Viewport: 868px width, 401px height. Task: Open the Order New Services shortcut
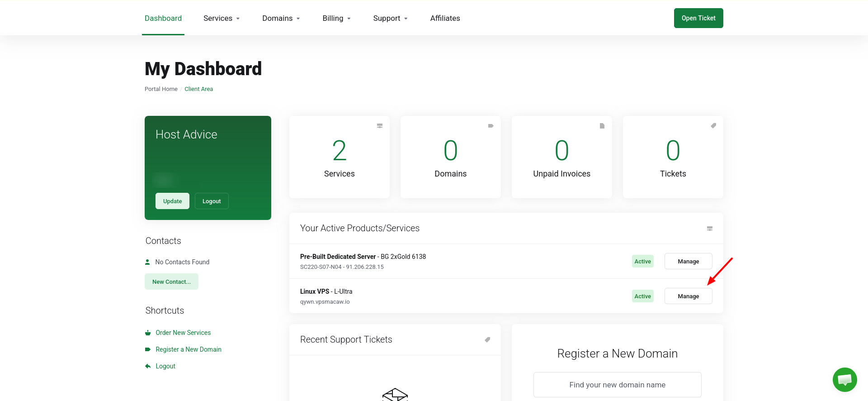coord(183,333)
